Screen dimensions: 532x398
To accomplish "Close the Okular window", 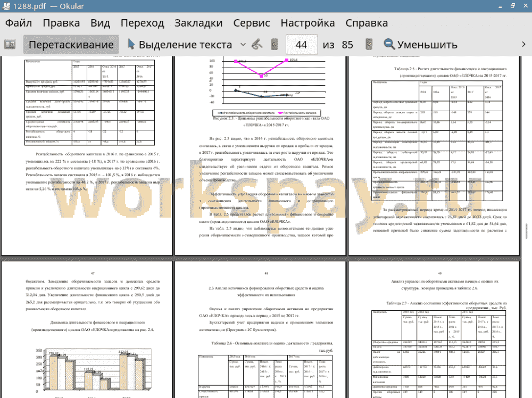I will click(525, 6).
